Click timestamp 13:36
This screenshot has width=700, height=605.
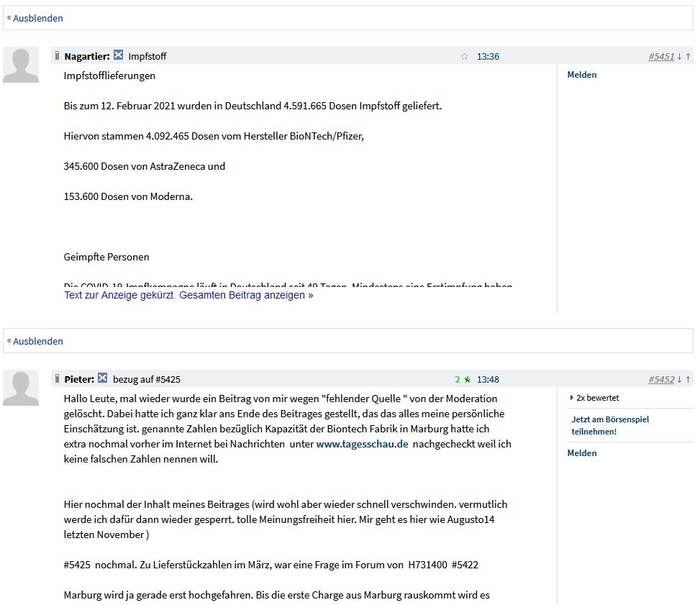(488, 56)
